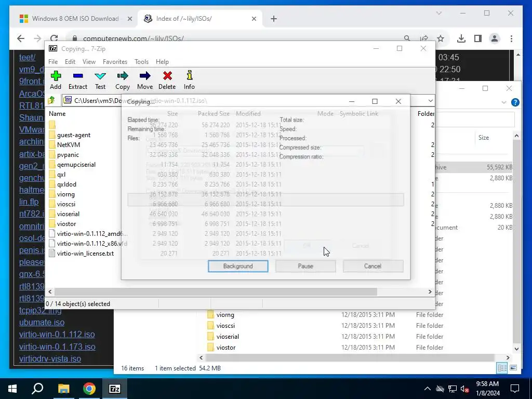Open the notification center icon
Viewport: 532px width, 399px height.
click(515, 389)
